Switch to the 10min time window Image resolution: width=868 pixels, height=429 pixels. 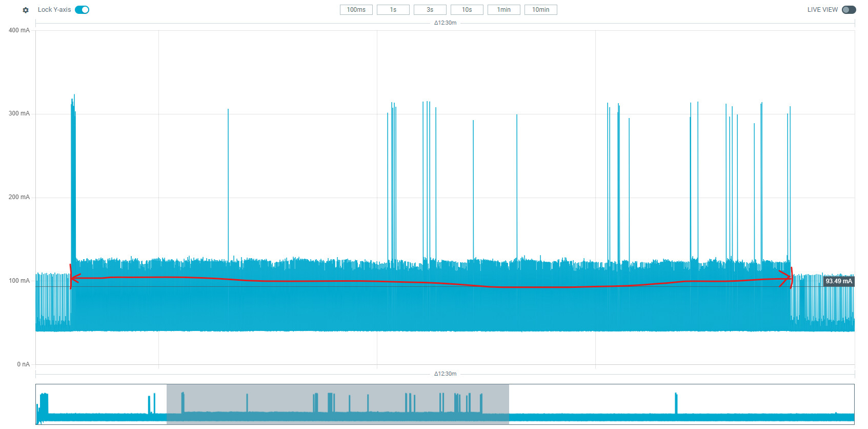541,10
